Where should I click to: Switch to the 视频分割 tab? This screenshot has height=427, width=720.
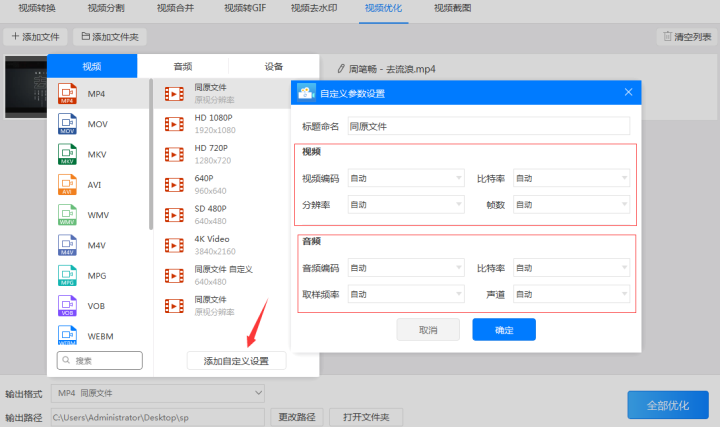106,8
